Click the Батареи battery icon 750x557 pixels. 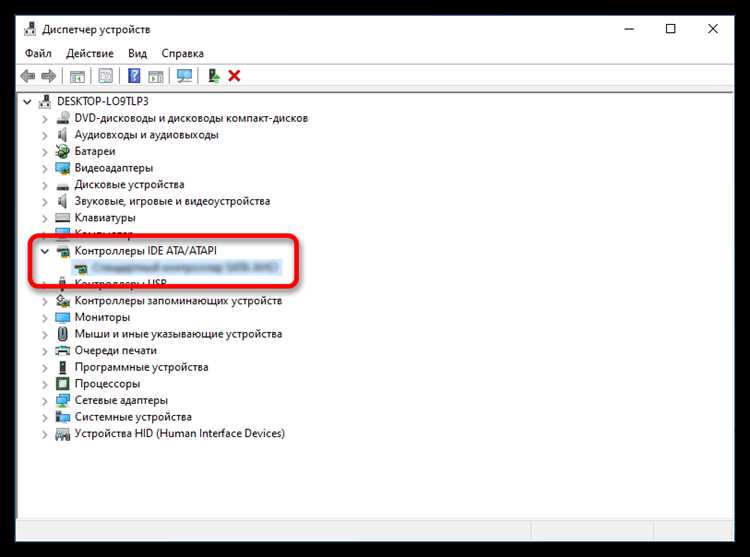click(x=63, y=151)
